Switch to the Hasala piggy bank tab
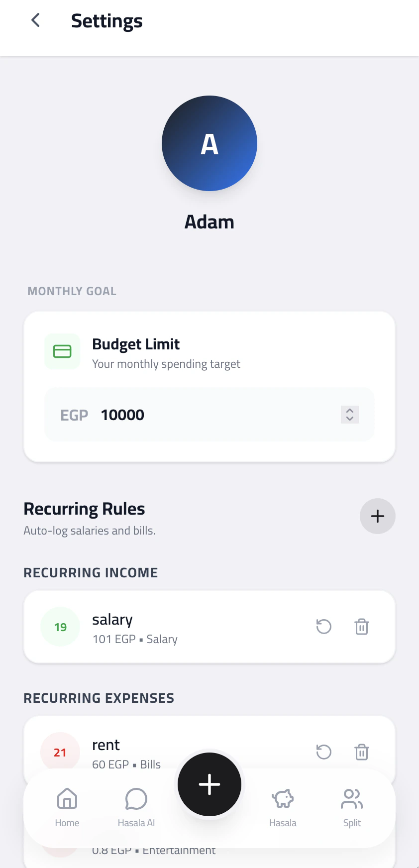This screenshot has height=868, width=419. tap(283, 807)
